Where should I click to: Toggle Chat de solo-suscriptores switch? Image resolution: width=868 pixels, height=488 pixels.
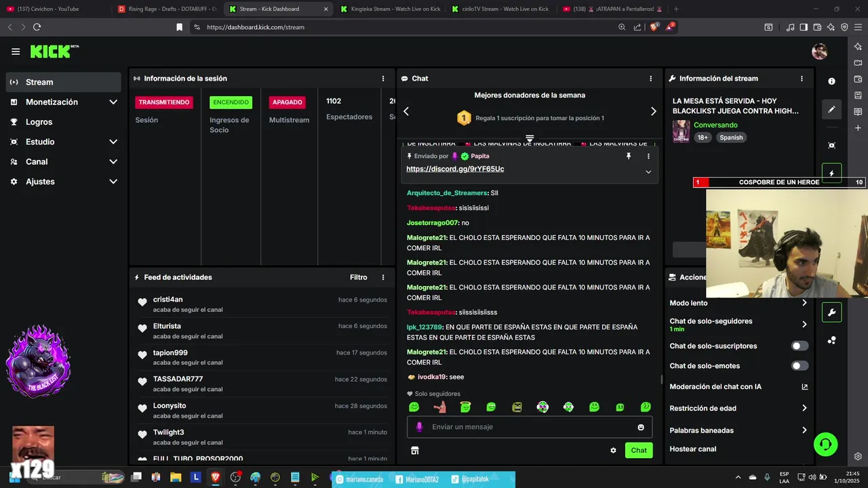point(800,346)
